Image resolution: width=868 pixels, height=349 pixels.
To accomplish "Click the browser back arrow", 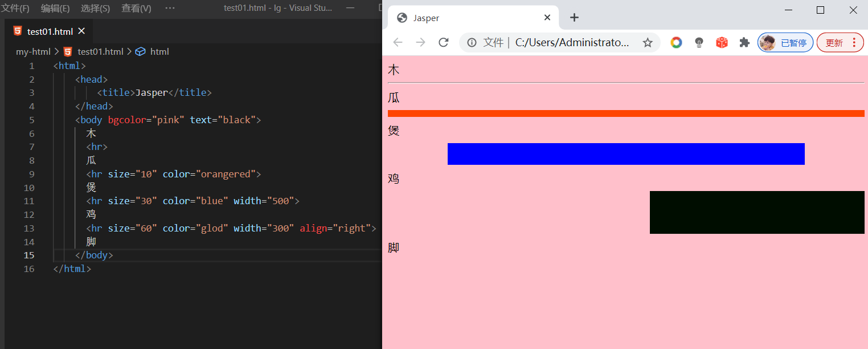I will [x=398, y=43].
